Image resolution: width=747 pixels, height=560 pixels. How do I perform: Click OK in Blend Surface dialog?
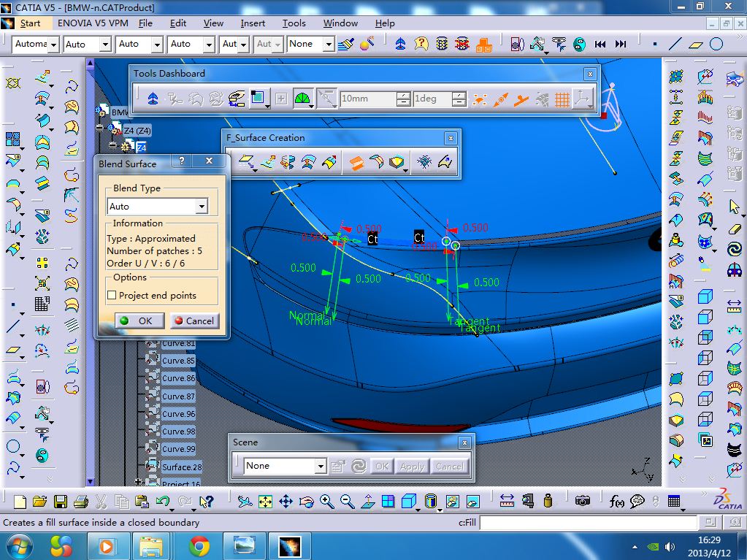click(x=139, y=321)
